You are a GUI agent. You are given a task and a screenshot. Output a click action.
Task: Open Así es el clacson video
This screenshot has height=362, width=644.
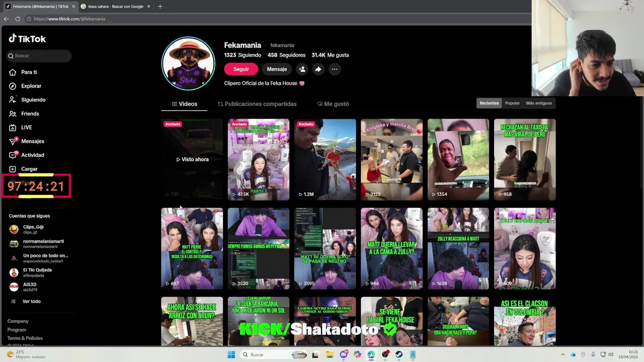525,321
